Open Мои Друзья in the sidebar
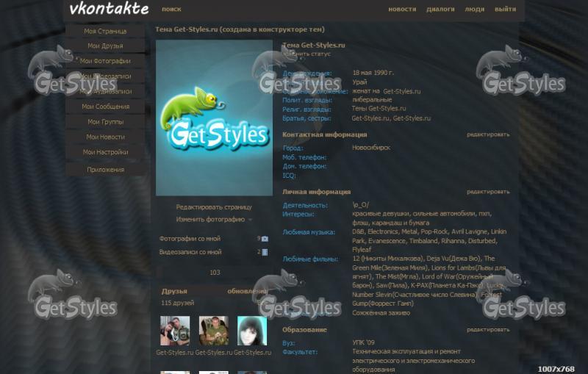The width and height of the screenshot is (588, 374). tap(105, 46)
